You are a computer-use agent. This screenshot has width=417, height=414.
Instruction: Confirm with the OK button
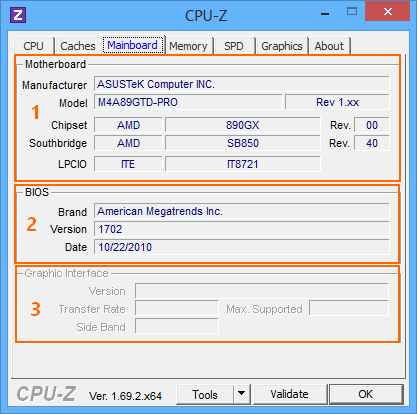click(366, 394)
